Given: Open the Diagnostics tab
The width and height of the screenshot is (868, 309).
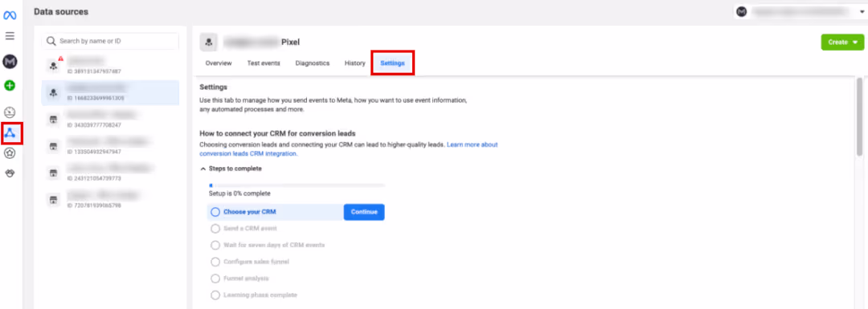Looking at the screenshot, I should pyautogui.click(x=312, y=63).
